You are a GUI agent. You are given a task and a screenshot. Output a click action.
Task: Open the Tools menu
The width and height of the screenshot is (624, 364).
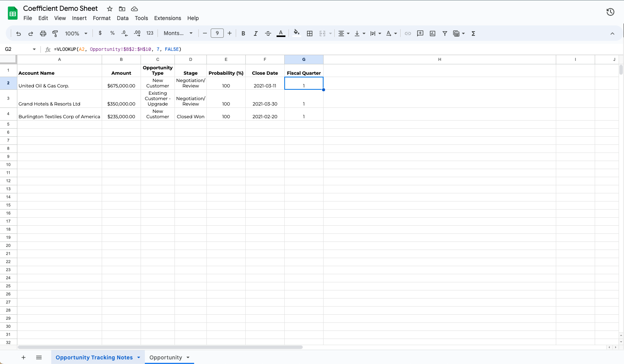click(141, 18)
